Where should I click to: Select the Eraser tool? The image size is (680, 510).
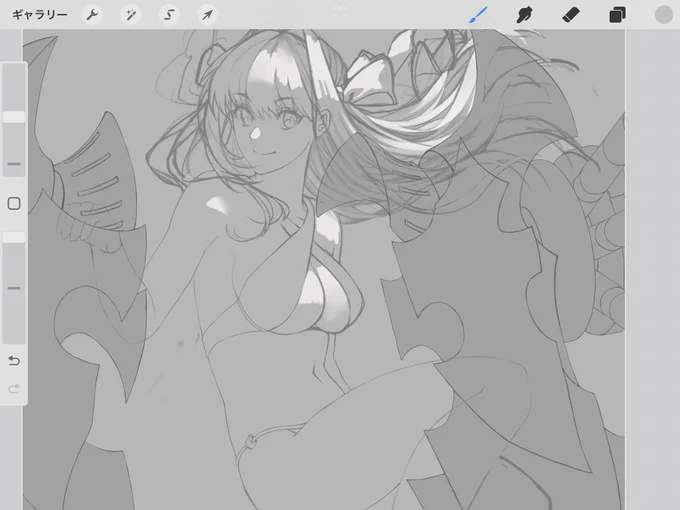coord(571,15)
